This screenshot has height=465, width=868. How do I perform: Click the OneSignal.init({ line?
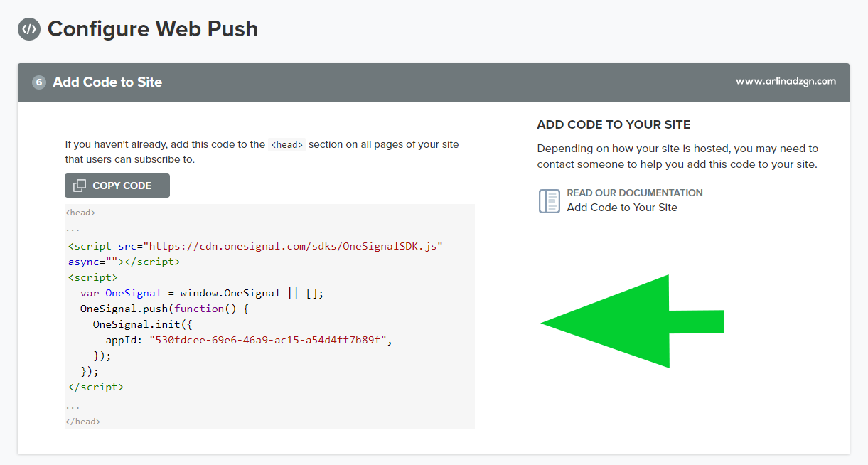[x=143, y=324]
